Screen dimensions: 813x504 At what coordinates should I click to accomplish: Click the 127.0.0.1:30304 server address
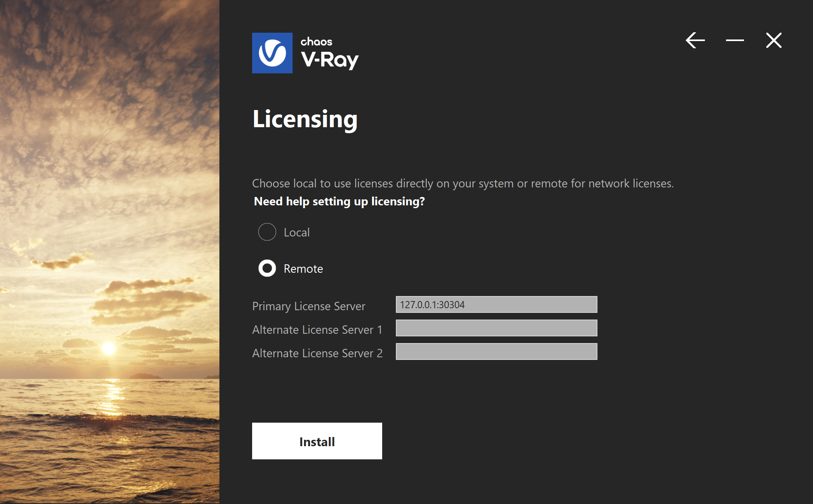coord(432,304)
